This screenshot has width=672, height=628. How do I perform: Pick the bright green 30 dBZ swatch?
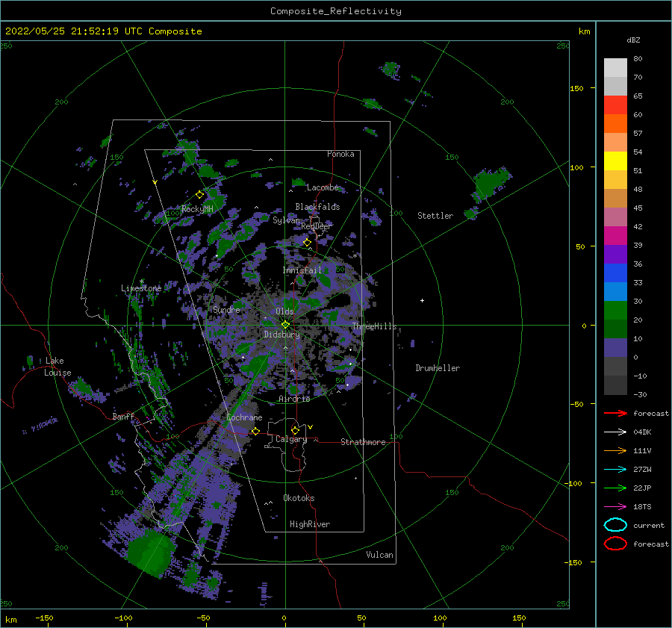click(615, 310)
